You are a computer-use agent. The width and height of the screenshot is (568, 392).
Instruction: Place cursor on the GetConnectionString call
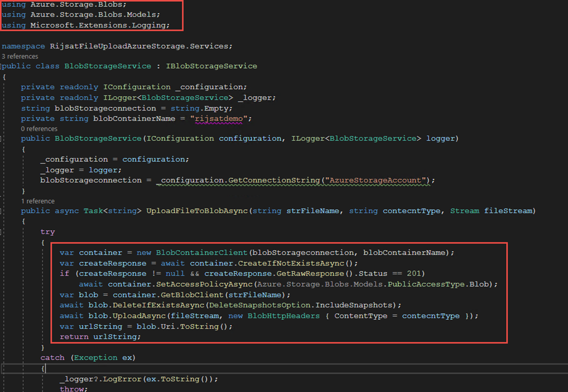pos(274,181)
